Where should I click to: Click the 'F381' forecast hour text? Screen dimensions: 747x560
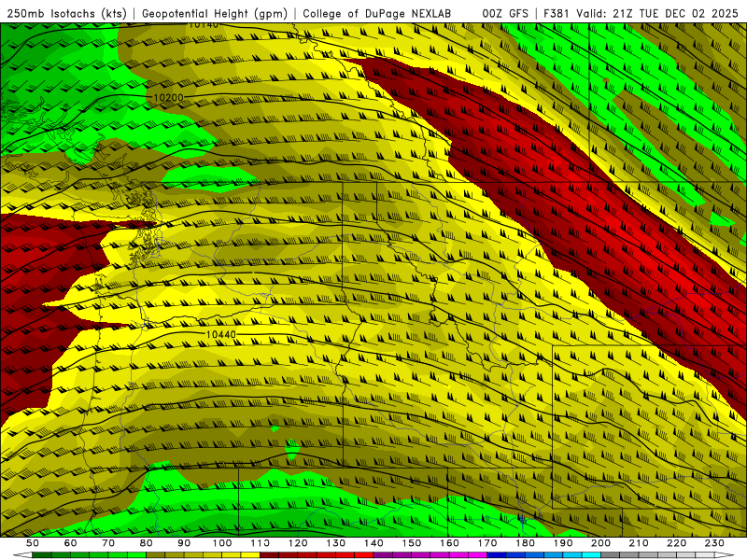[x=557, y=13]
